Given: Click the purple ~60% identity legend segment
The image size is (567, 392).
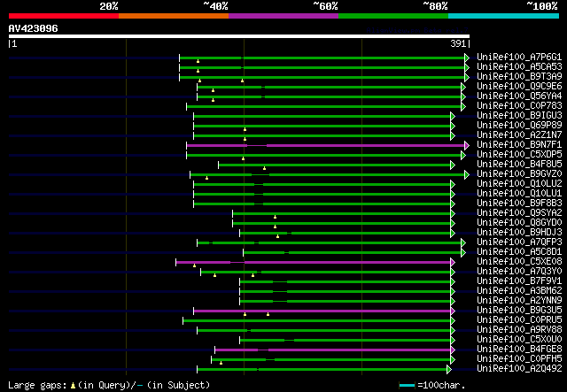Looking at the screenshot, I should (x=283, y=16).
